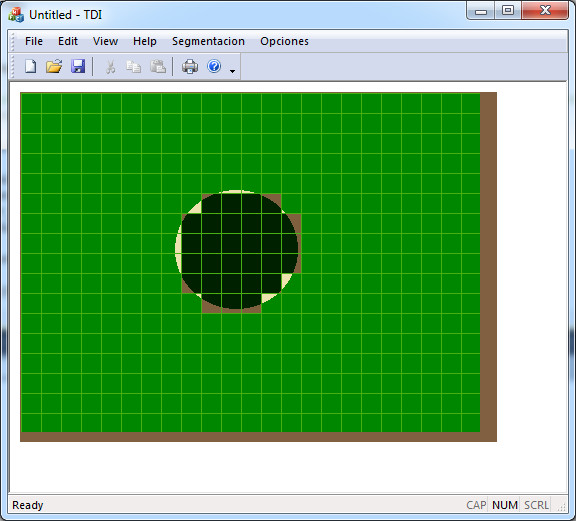Screen dimensions: 576x521
Task: Open the View menu
Action: tap(105, 41)
